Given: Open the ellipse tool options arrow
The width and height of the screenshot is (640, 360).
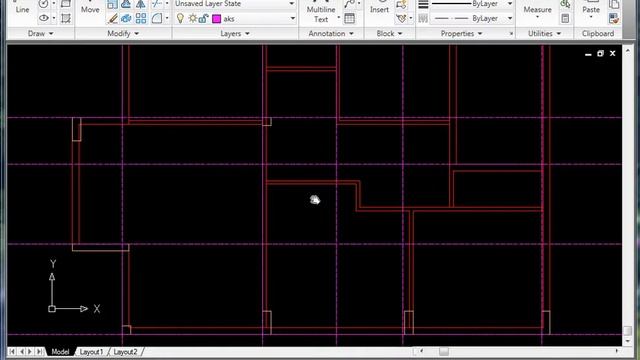Looking at the screenshot, I should pyautogui.click(x=53, y=18).
